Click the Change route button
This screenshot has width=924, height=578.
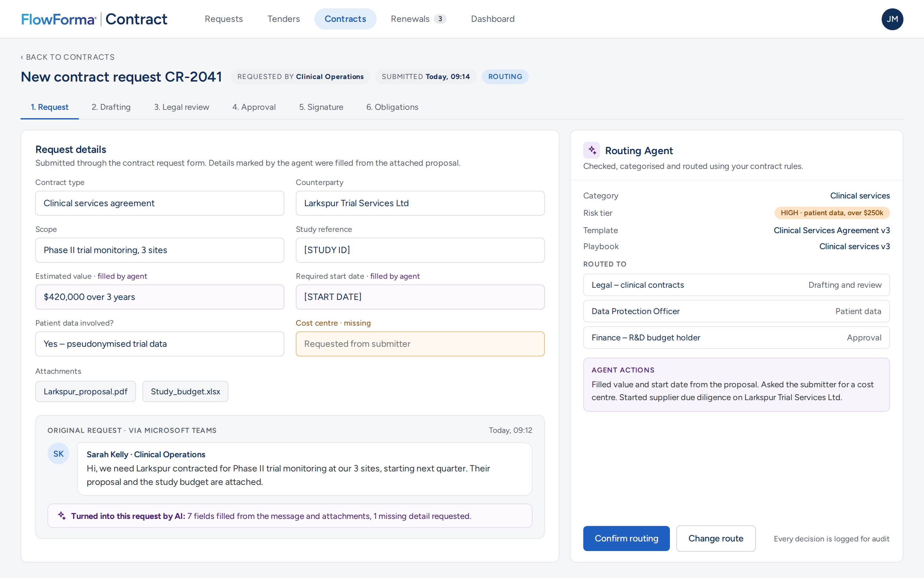(715, 538)
